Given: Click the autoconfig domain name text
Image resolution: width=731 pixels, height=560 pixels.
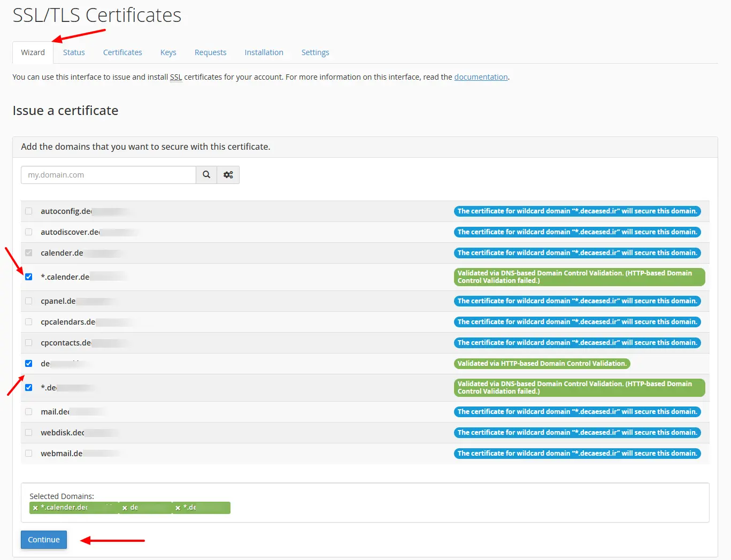Looking at the screenshot, I should (66, 211).
